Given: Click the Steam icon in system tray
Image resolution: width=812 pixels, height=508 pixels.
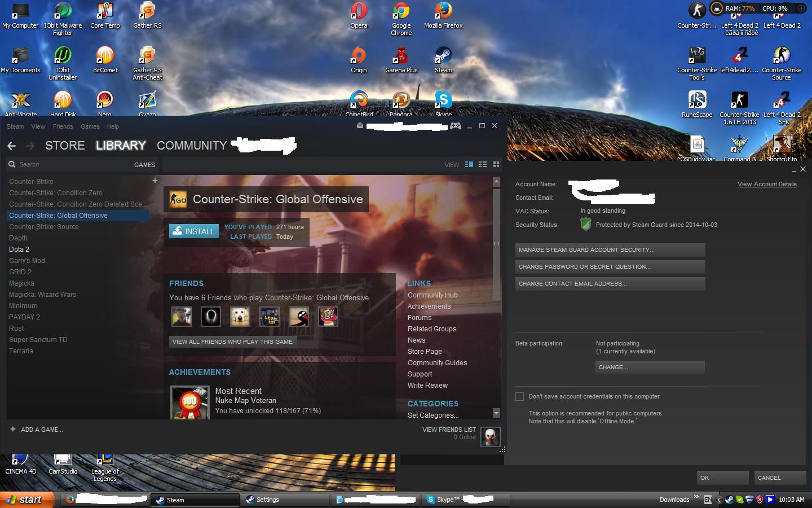Looking at the screenshot, I should tap(729, 500).
